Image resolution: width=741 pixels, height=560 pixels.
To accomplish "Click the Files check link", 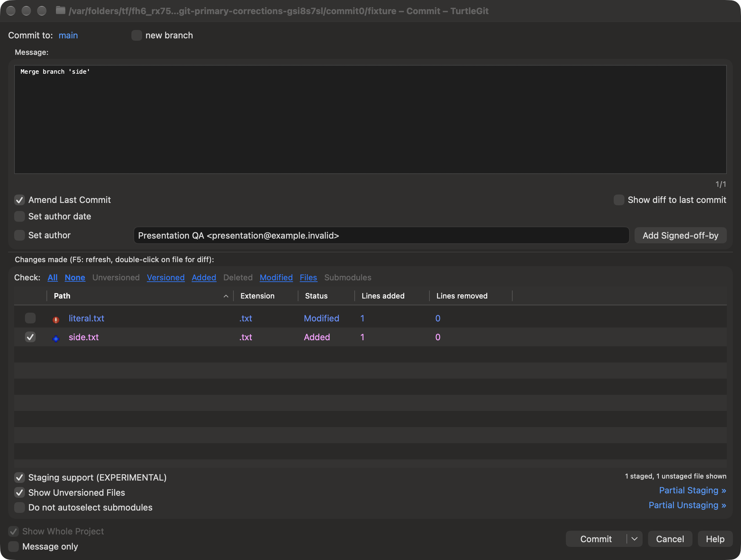I will (x=308, y=278).
